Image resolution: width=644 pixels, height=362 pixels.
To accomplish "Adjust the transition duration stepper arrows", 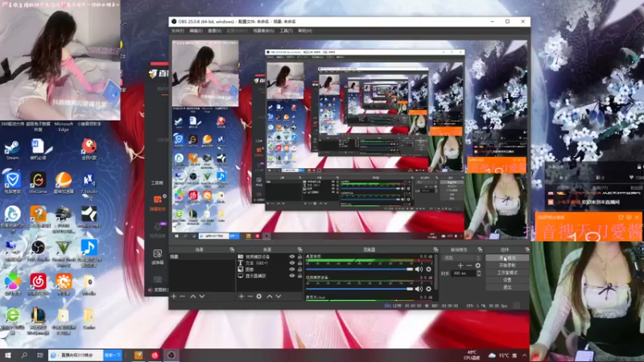I will pos(478,273).
